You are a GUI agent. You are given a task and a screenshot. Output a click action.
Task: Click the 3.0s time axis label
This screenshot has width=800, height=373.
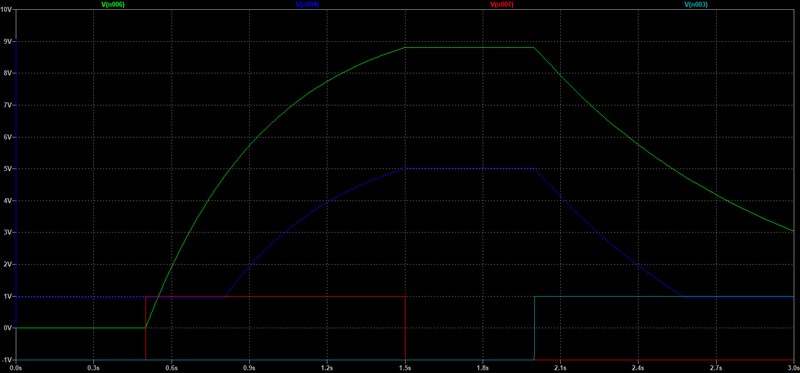click(793, 367)
